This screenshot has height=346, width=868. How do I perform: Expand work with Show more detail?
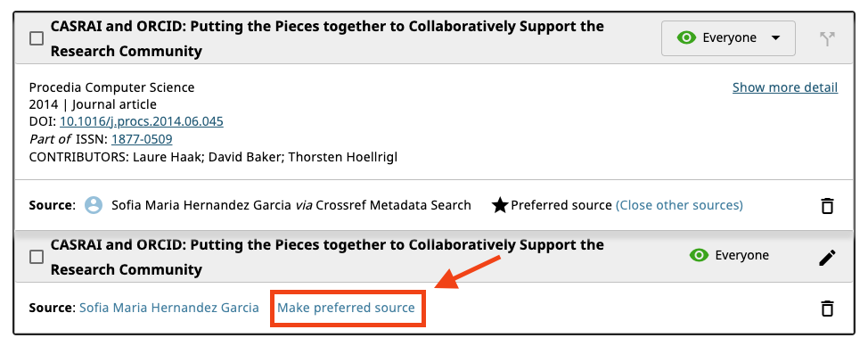(x=785, y=87)
